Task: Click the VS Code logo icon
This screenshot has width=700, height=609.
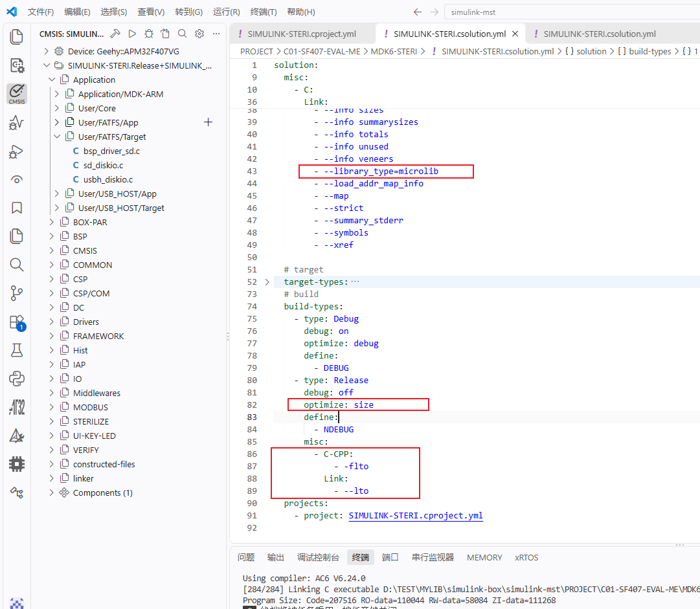Action: pos(12,12)
